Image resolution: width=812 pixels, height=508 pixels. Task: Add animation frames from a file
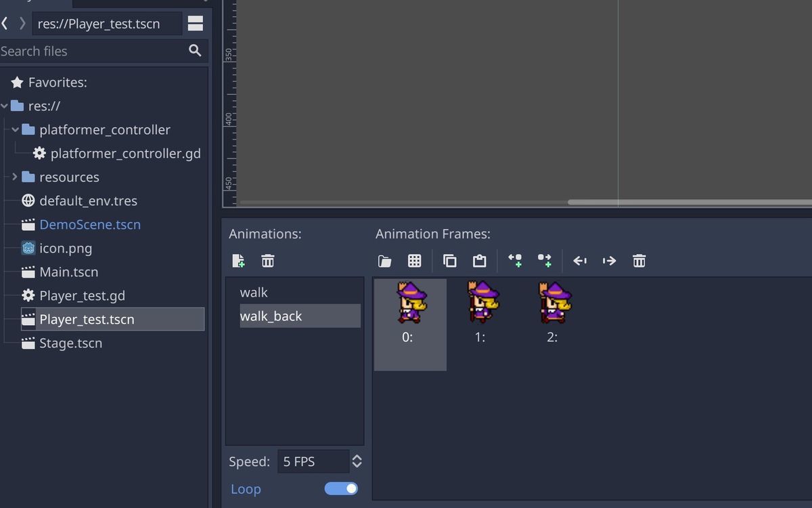(x=384, y=261)
